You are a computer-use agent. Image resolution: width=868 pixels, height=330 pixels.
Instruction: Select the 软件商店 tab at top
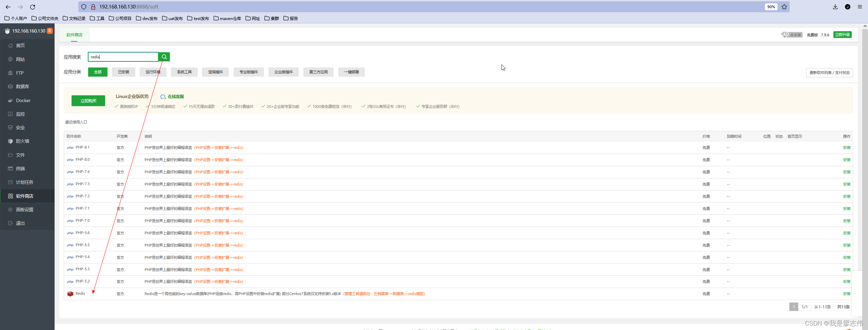(x=74, y=35)
